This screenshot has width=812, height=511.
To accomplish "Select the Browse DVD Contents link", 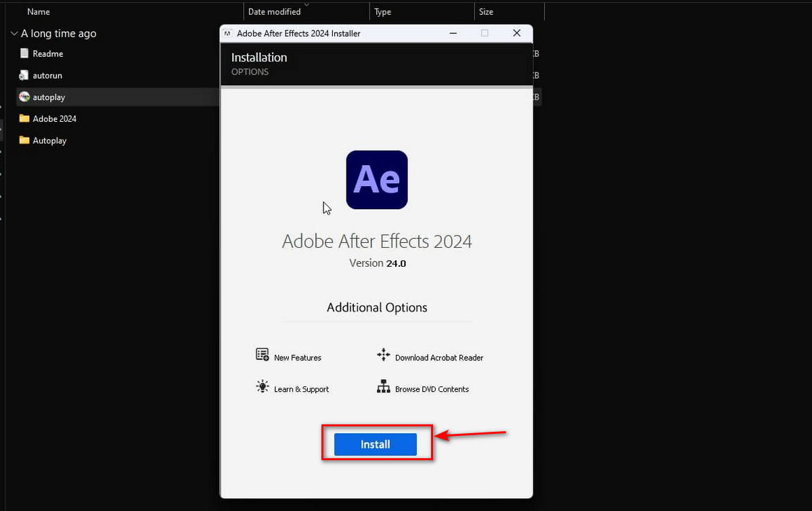I will pyautogui.click(x=432, y=389).
